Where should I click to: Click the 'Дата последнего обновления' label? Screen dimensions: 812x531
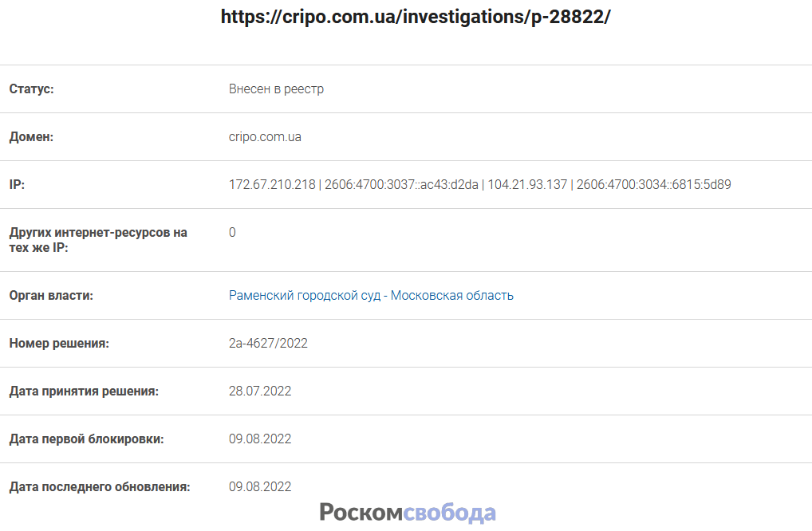(100, 487)
